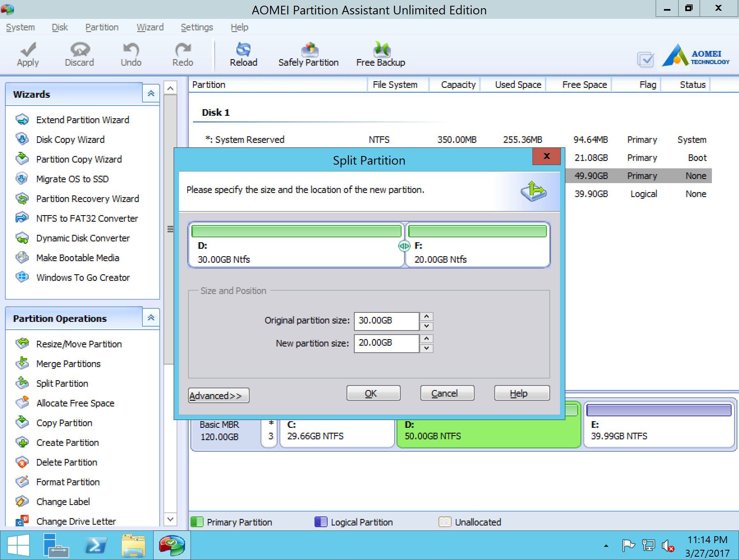Click OK in the Split Partition dialog

tap(373, 393)
